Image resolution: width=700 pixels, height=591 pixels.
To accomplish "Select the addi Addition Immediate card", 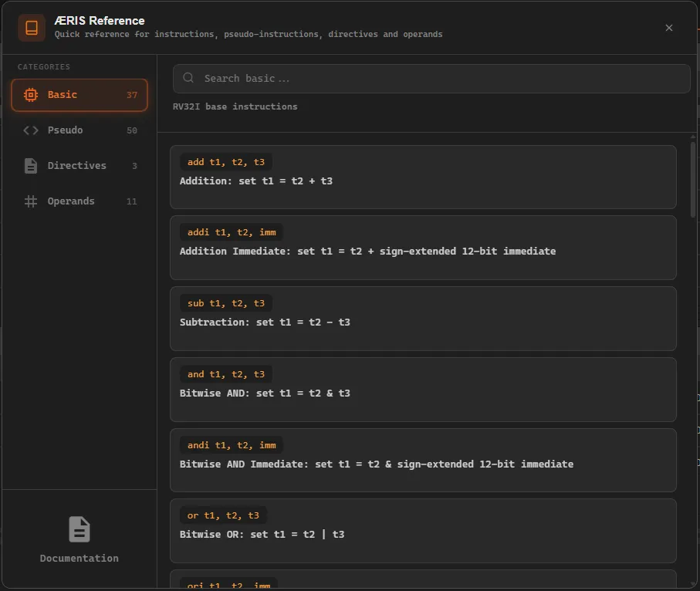I will point(423,247).
